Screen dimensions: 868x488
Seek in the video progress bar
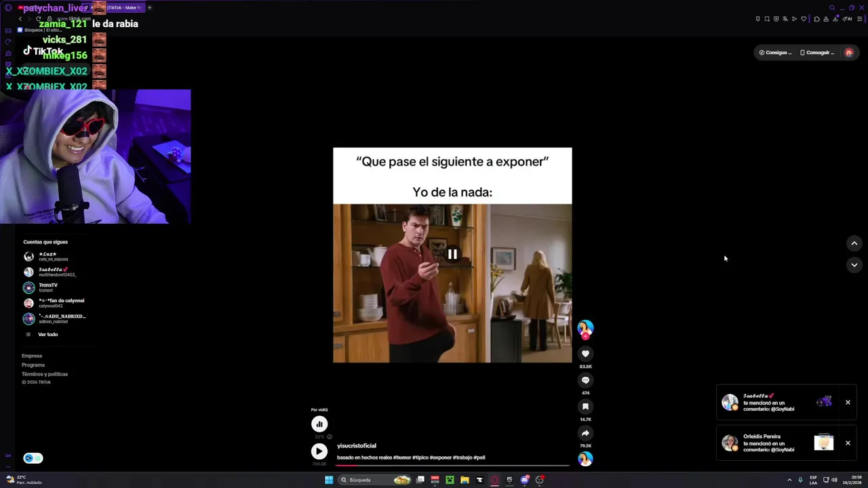[453, 465]
